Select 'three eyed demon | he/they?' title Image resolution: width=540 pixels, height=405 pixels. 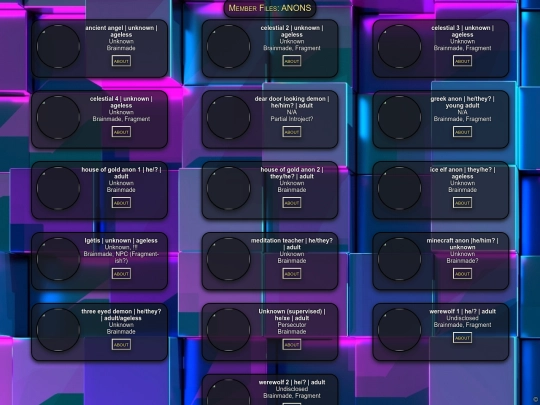pos(121,315)
